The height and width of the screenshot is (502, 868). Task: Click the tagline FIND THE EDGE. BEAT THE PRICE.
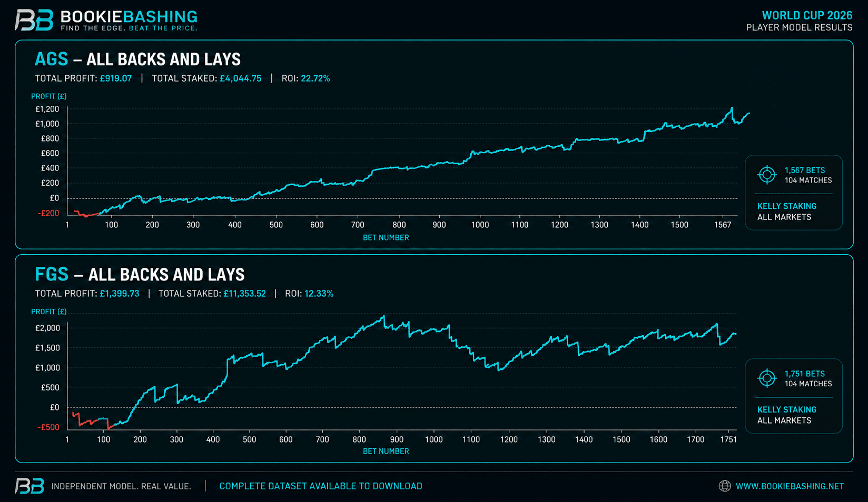click(129, 28)
